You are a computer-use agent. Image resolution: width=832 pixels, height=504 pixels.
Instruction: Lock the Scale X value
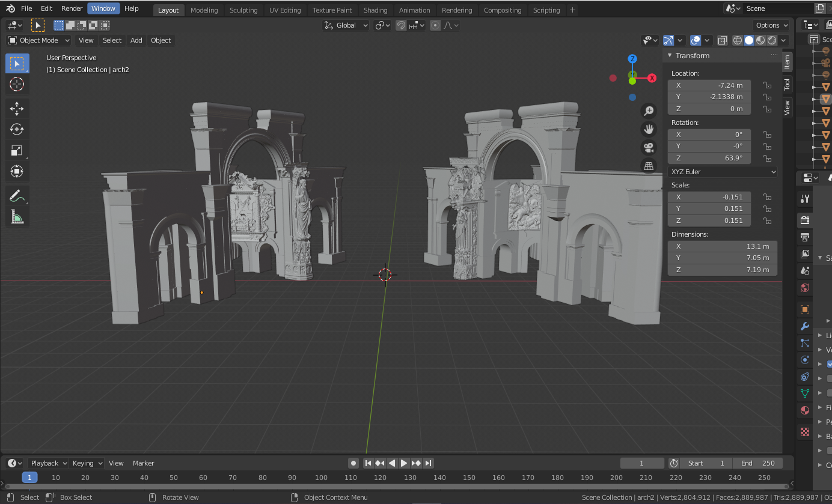pyautogui.click(x=767, y=197)
